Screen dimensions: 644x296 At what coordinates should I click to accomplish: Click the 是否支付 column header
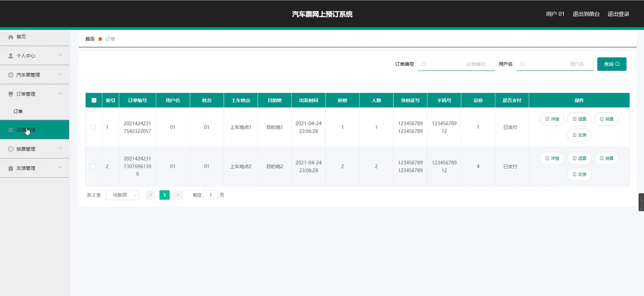(512, 100)
